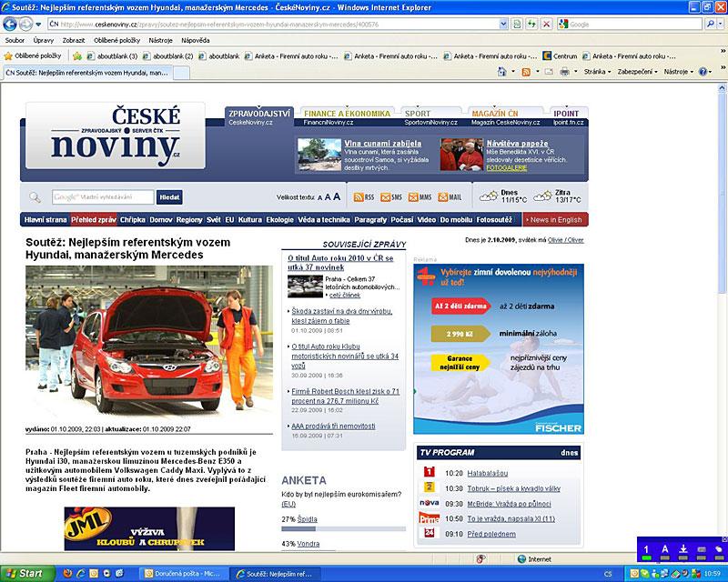Click the Print printer toolbar icon
Image resolution: width=728 pixels, height=582 pixels.
point(564,72)
